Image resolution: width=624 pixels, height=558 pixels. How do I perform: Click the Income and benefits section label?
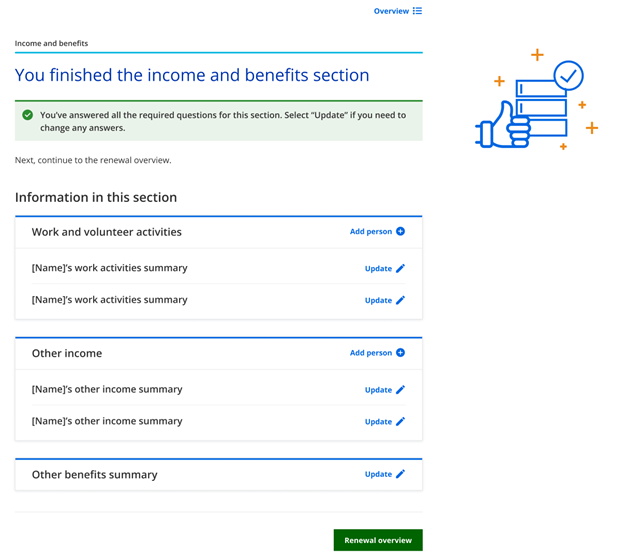click(51, 44)
